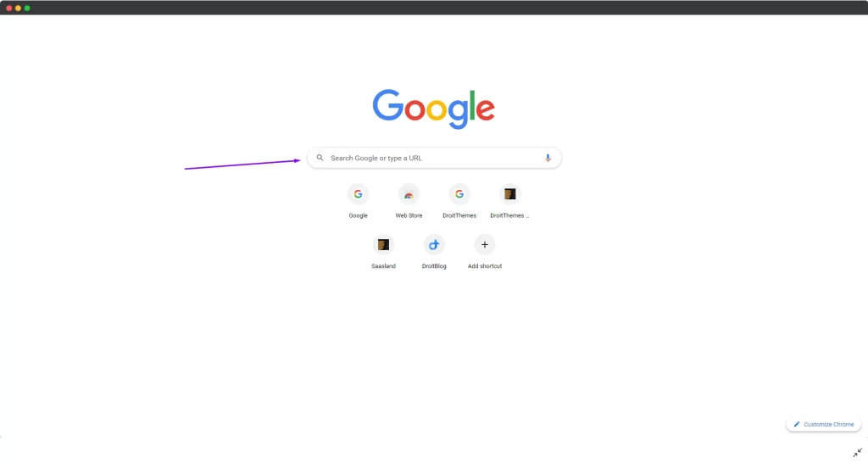The width and height of the screenshot is (868, 463).
Task: Click the Add shortcut plus icon
Action: click(484, 245)
